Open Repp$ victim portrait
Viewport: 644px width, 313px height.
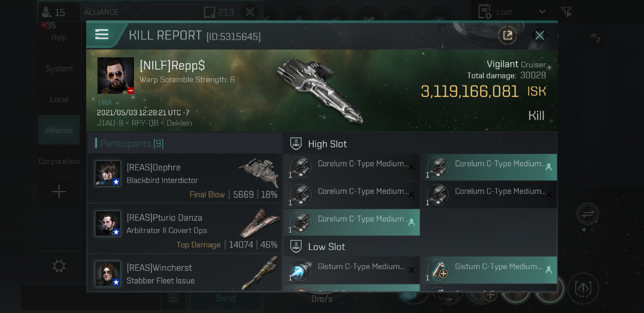(x=116, y=75)
